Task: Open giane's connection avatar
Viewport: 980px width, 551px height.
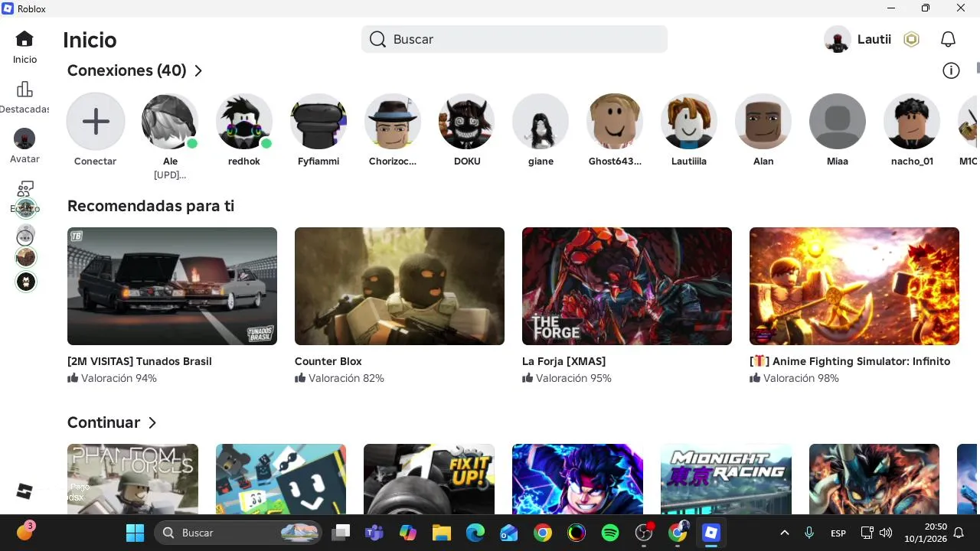Action: [x=541, y=122]
